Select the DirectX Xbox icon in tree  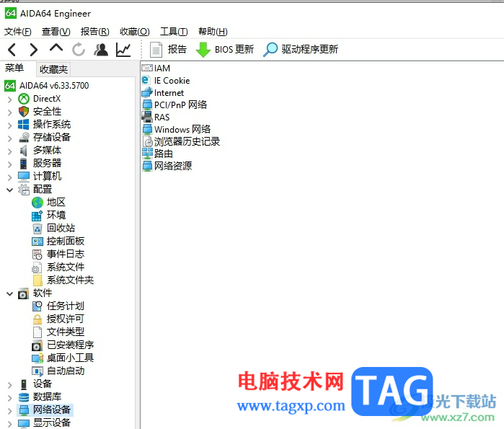click(24, 99)
